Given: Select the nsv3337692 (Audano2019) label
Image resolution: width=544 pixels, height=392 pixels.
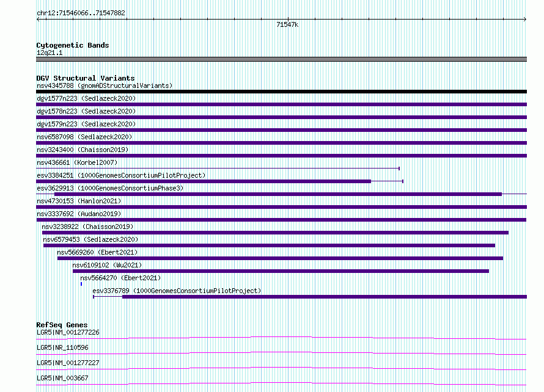Looking at the screenshot, I should [x=79, y=214].
